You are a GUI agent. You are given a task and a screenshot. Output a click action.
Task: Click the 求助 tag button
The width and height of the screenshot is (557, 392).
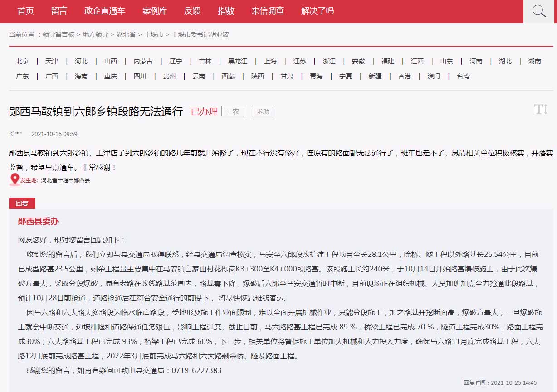263,111
